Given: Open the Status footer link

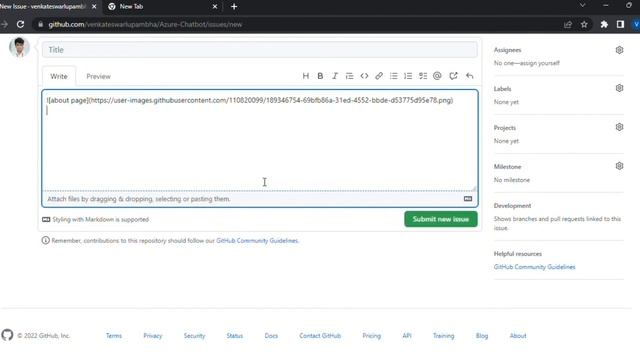Looking at the screenshot, I should [235, 336].
